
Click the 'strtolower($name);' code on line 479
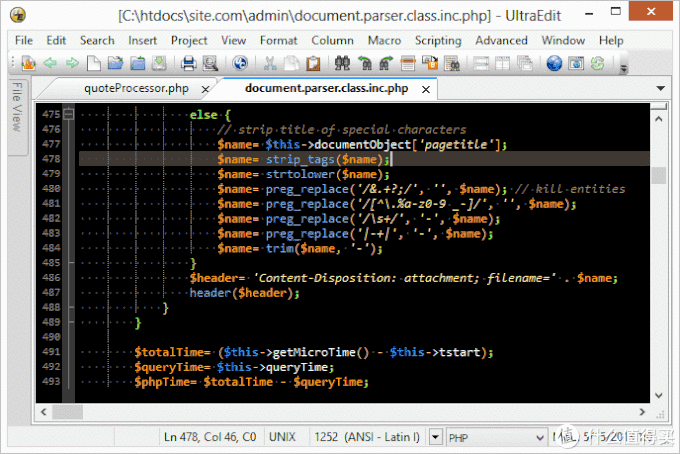coord(327,174)
